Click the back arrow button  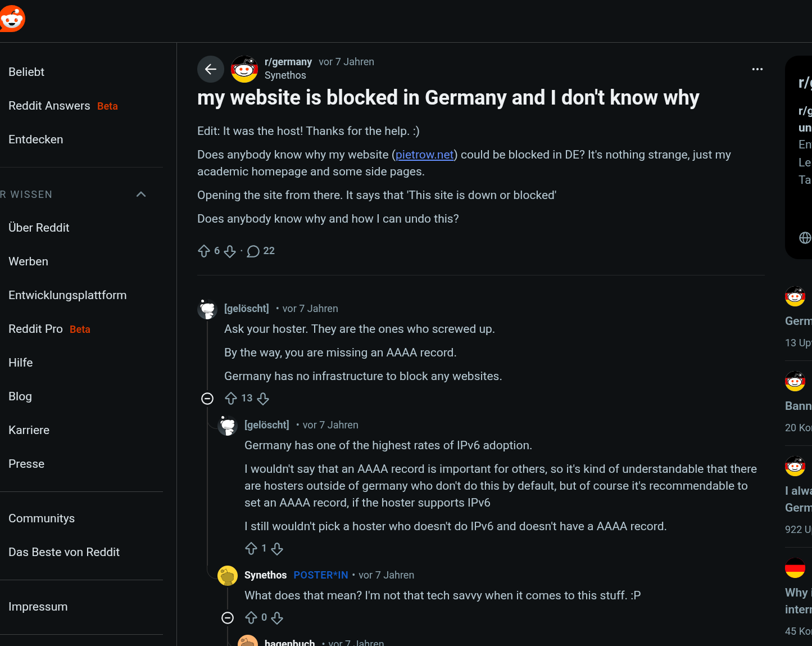211,69
